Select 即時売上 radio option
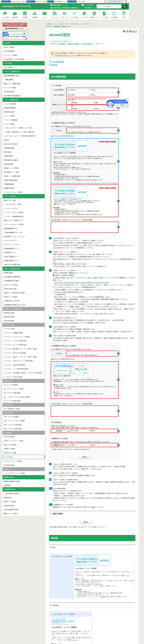The height and width of the screenshot is (644, 144). (89, 431)
